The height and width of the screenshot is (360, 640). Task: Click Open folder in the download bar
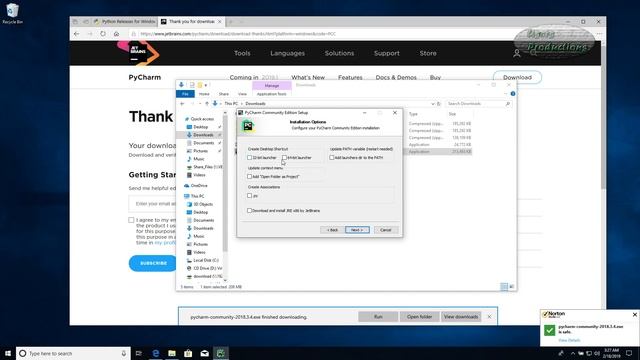coord(419,317)
